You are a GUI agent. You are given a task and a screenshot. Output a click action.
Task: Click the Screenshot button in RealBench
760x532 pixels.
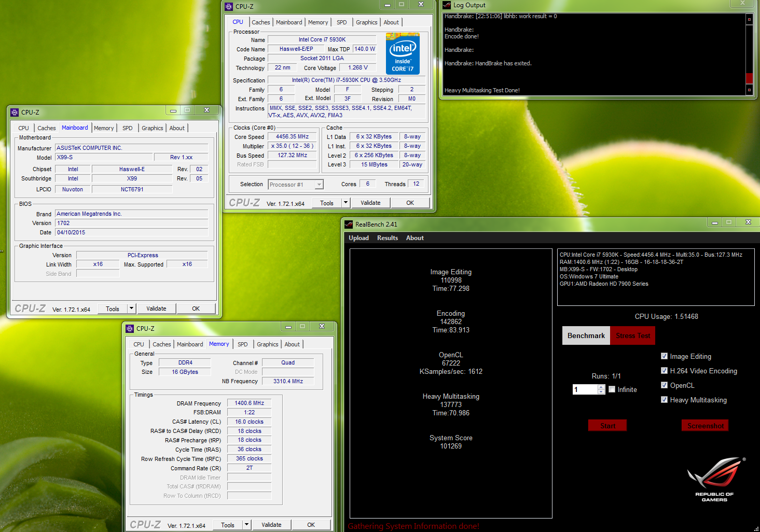pos(705,426)
